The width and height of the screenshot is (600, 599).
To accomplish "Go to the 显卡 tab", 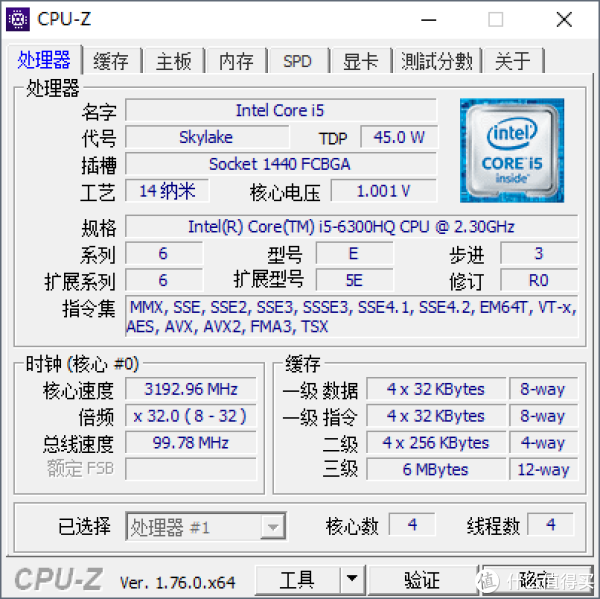I will 360,61.
